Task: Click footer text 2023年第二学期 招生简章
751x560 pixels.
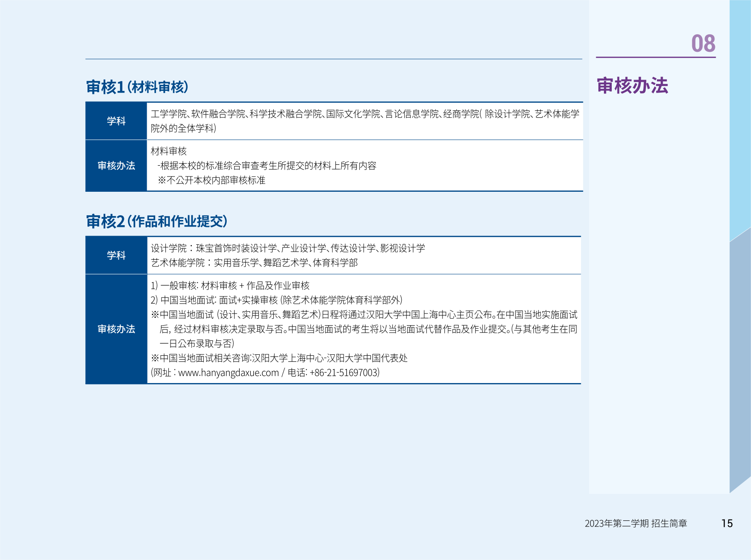Action: coord(636,523)
